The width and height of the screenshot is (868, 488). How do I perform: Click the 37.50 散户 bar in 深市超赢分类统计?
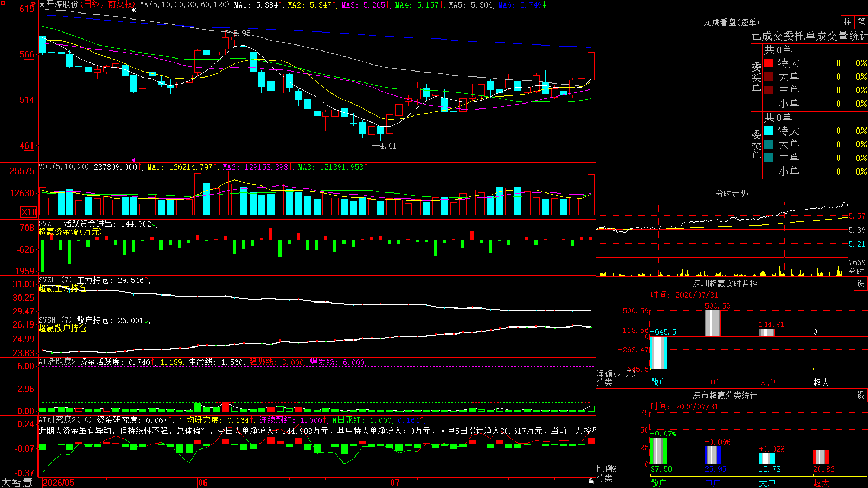[x=659, y=451]
